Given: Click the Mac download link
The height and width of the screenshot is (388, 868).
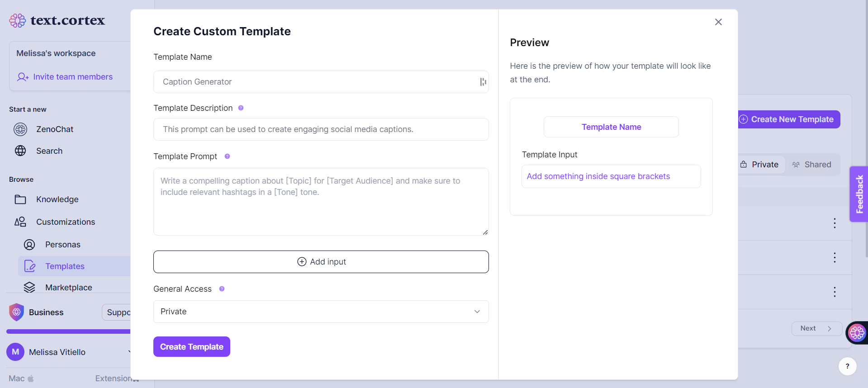Looking at the screenshot, I should [x=21, y=379].
